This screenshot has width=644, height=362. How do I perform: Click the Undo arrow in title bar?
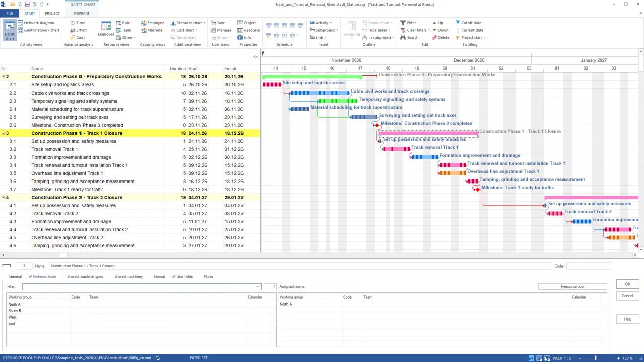(35, 4)
